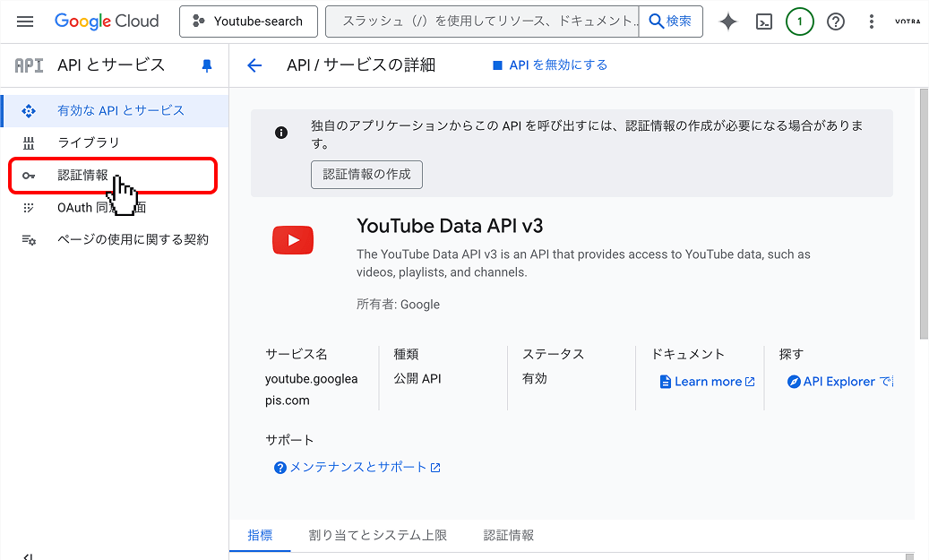Click the 検索 search button

pyautogui.click(x=671, y=22)
